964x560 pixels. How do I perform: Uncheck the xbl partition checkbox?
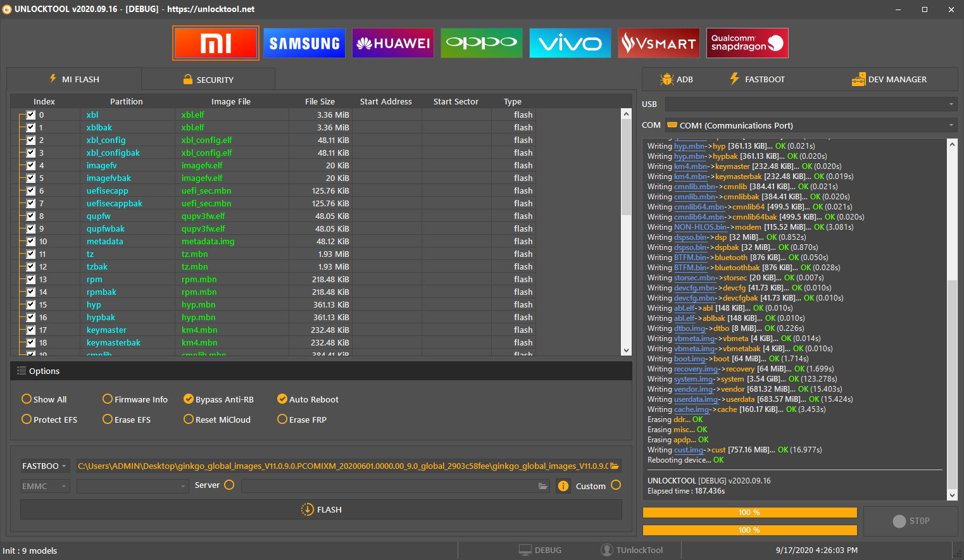coord(31,115)
